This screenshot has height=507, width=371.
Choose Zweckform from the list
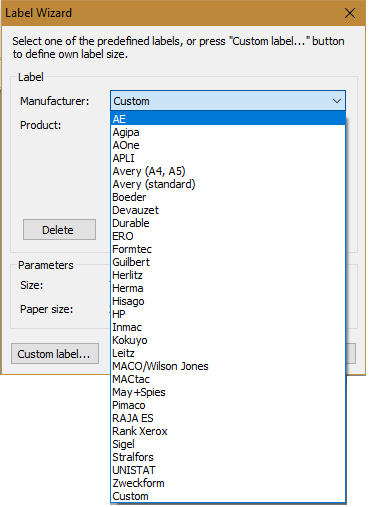pos(228,483)
